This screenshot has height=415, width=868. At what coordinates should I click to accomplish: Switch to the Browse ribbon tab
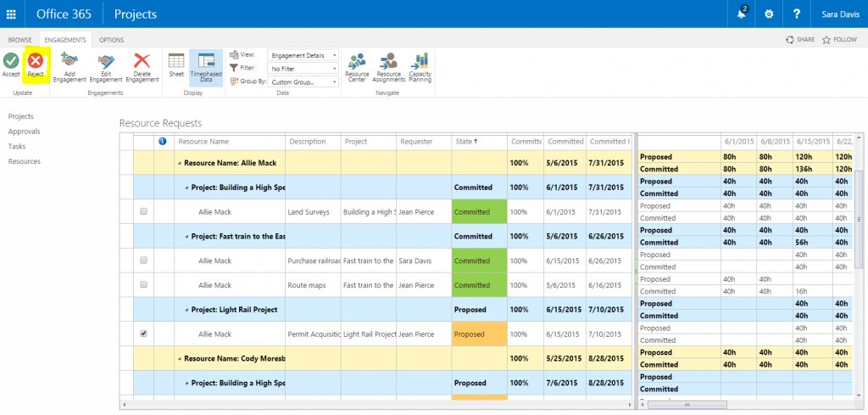(x=20, y=40)
